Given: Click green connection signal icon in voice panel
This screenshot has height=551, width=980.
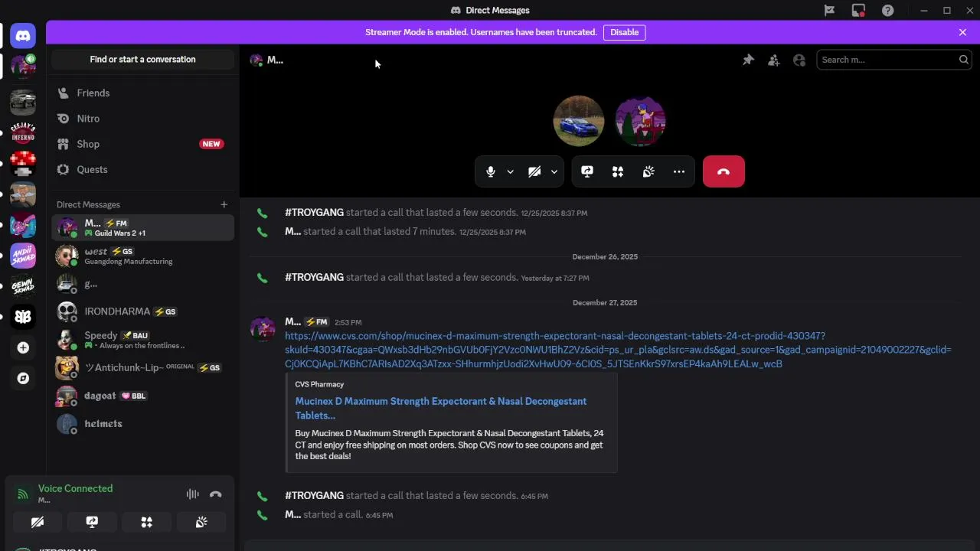Looking at the screenshot, I should point(23,494).
